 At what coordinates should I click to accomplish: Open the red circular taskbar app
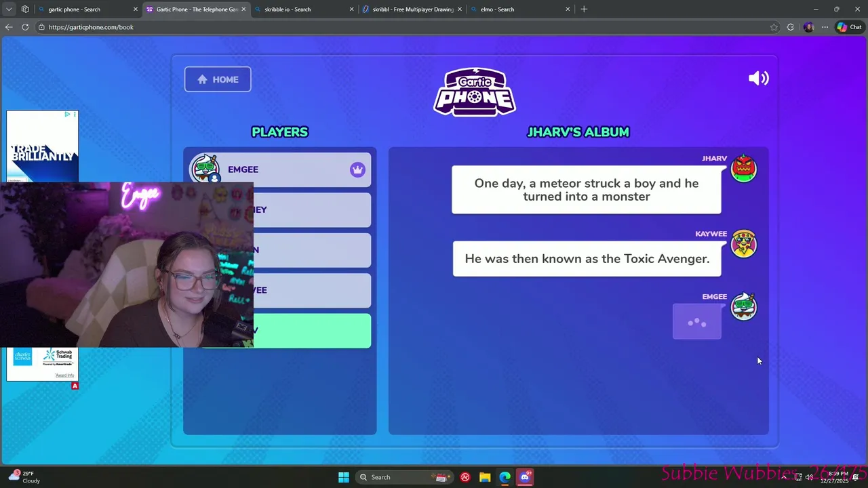coord(465,477)
